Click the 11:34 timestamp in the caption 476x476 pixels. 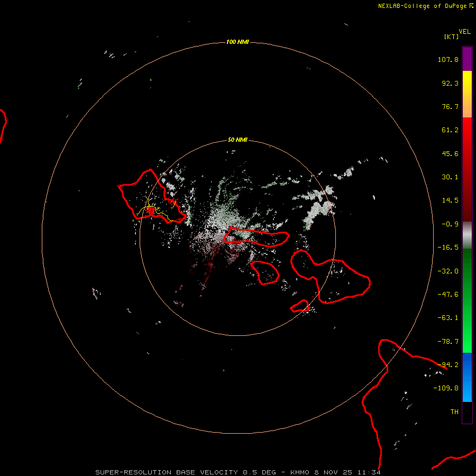pos(369,472)
